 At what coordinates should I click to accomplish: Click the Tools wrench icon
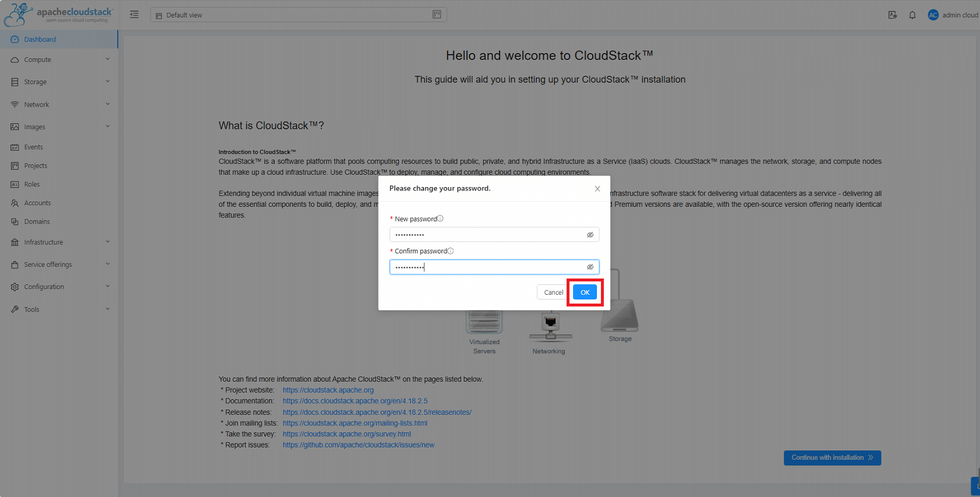point(15,309)
